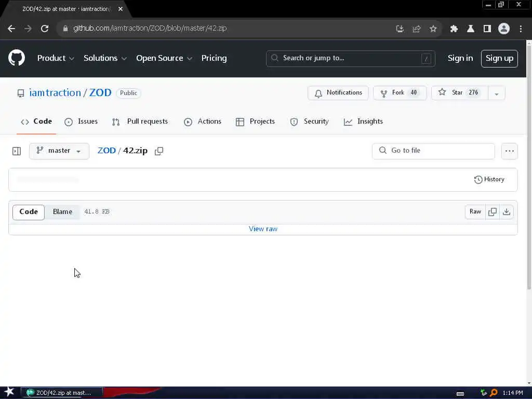532x399 pixels.
Task: Open the Projects tab
Action: coord(255,122)
